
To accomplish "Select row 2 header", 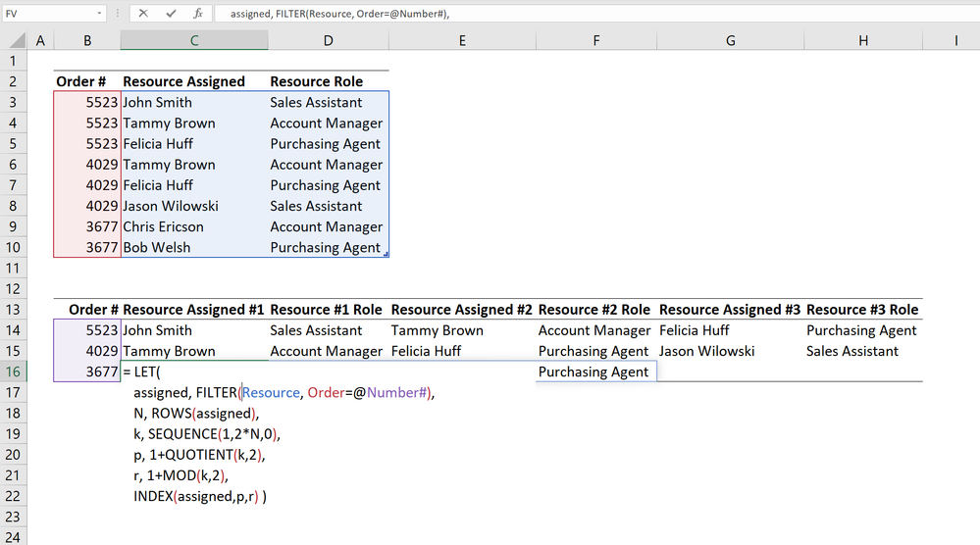I will coord(13,81).
